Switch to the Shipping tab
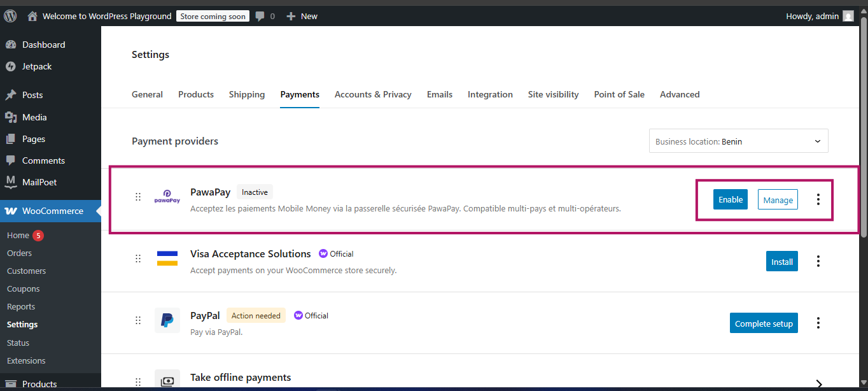Screen dimensions: 868x391 click(247, 94)
